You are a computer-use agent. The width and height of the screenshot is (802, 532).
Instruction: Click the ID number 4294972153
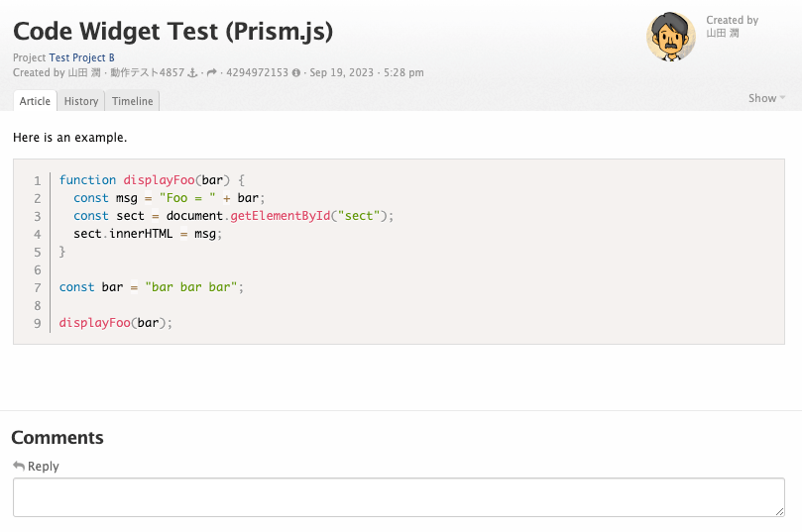[257, 73]
